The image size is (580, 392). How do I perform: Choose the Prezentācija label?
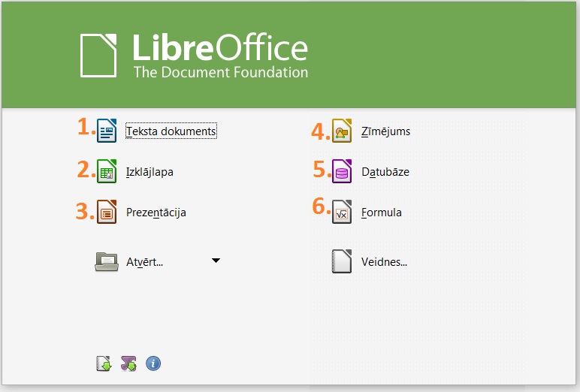[156, 213]
